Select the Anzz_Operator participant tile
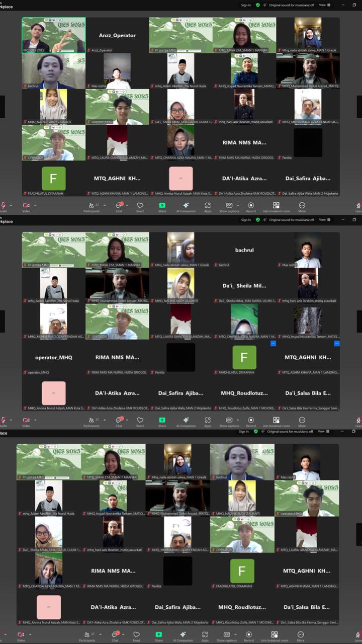This screenshot has width=362, height=644. 117,35
